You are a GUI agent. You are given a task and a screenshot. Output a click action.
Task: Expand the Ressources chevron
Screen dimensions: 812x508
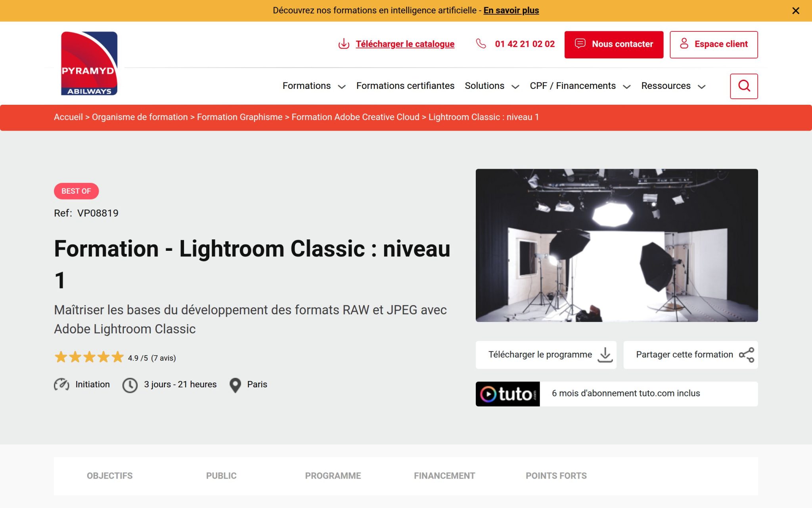(702, 87)
